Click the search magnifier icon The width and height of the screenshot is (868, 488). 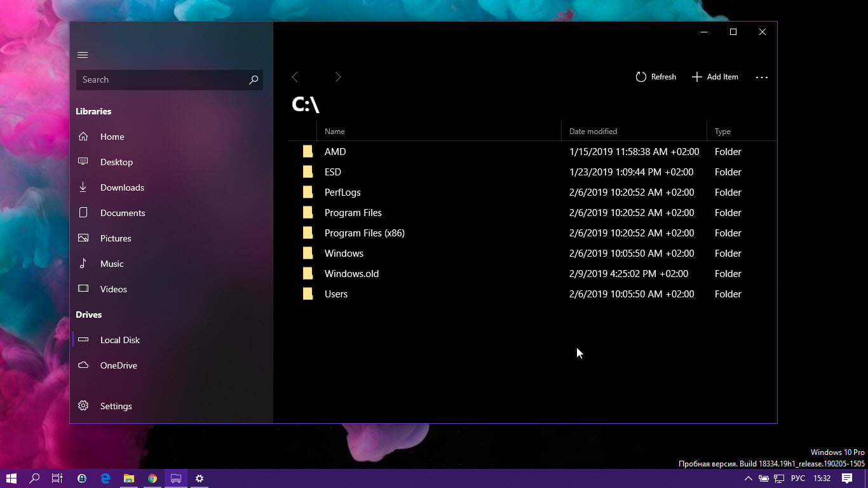tap(253, 79)
